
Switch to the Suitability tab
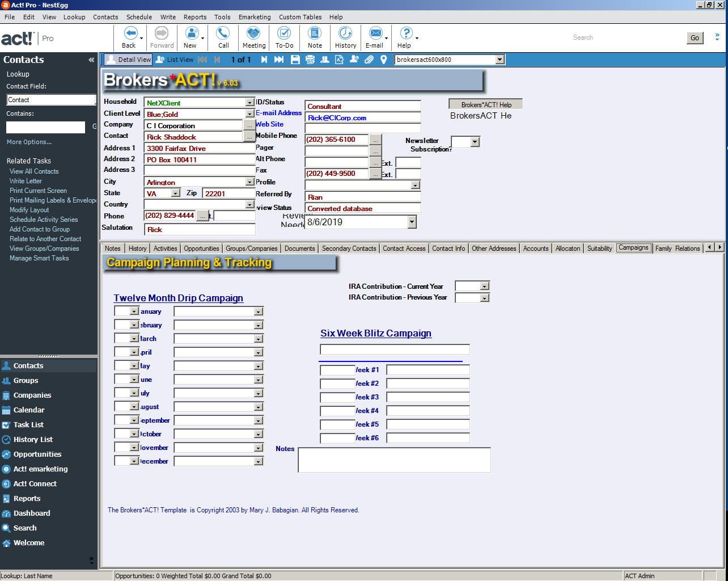click(x=599, y=249)
